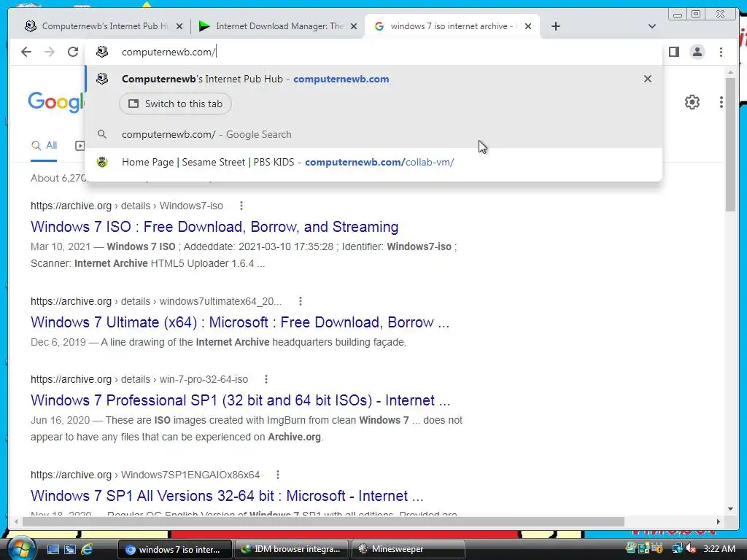
Task: Go back with the browser back arrow
Action: [x=26, y=52]
